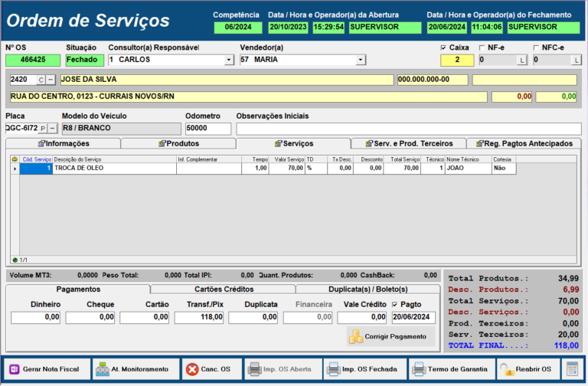The width and height of the screenshot is (588, 386).
Task: Click the dash button next to client code
Action: click(51, 80)
